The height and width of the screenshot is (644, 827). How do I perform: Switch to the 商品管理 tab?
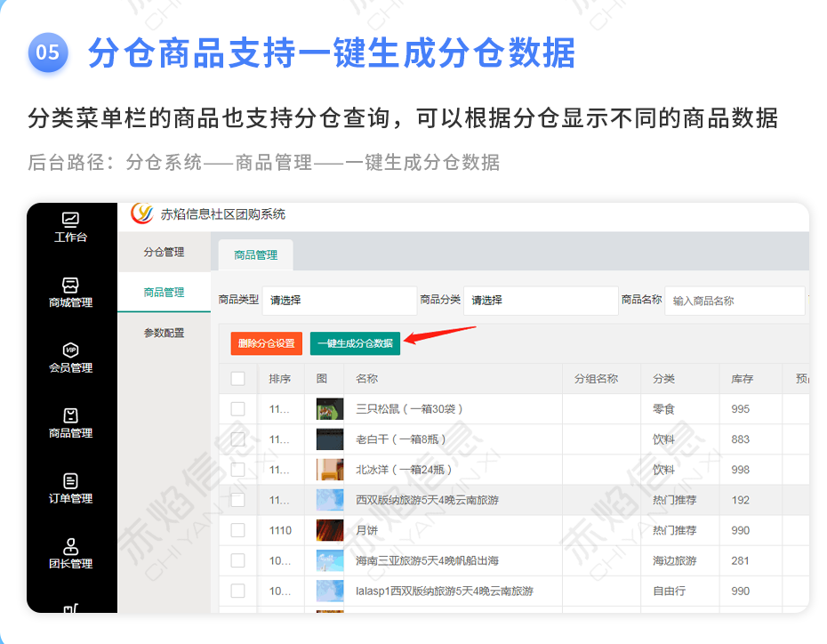(255, 255)
